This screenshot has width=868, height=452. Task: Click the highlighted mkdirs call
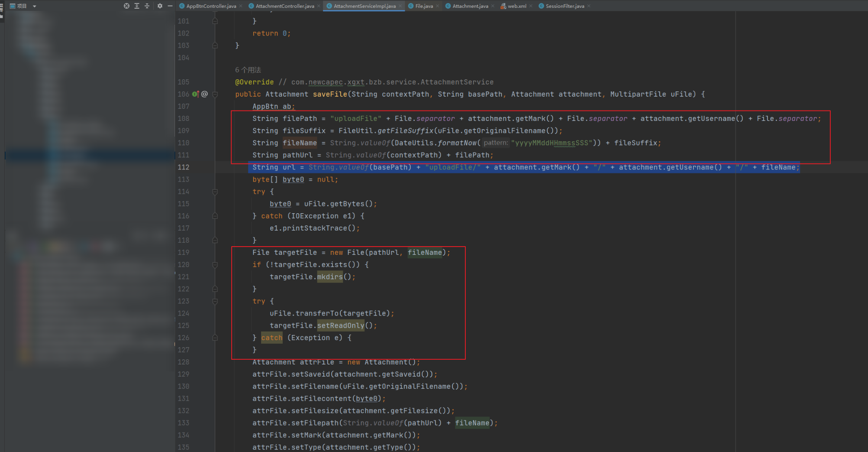coord(330,277)
